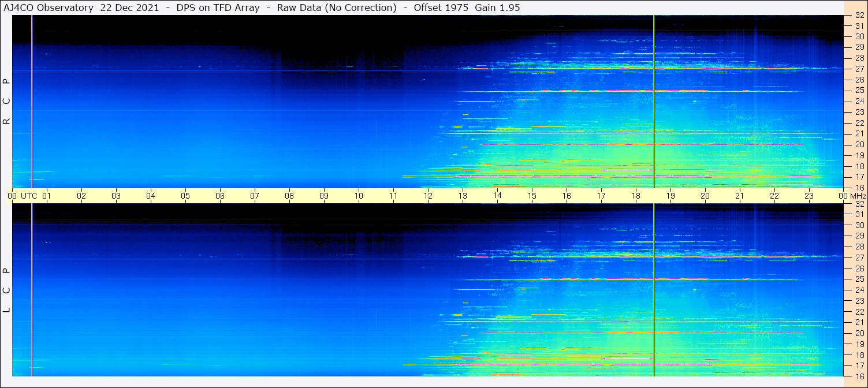This screenshot has height=388, width=868.
Task: Click the '05' hour tick label
Action: (x=185, y=196)
